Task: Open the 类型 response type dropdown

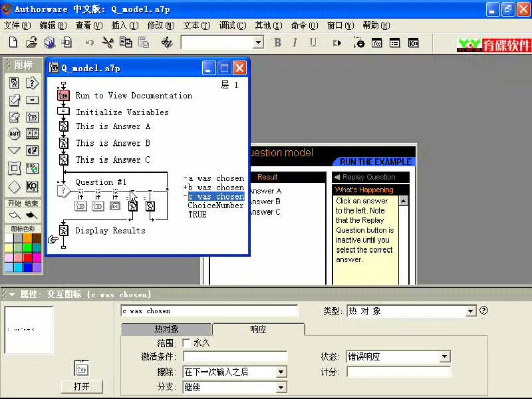Action: [x=470, y=311]
